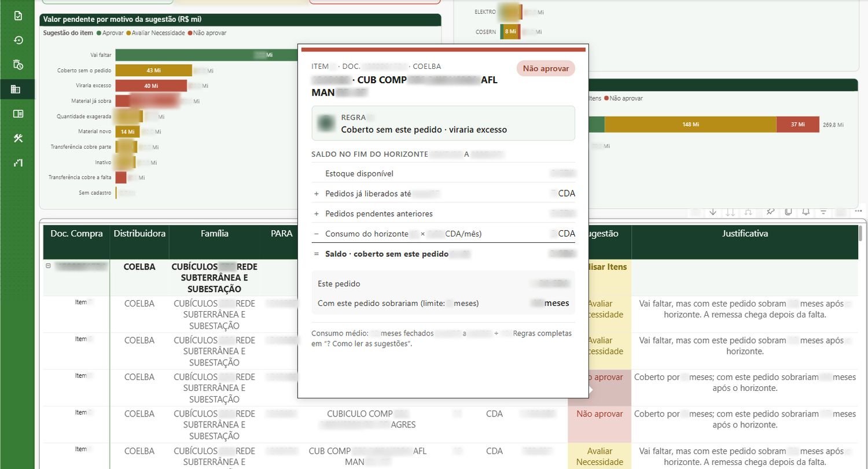Screen dimensions: 868x469
Task: Open the filter icon above the table
Action: pos(823,212)
